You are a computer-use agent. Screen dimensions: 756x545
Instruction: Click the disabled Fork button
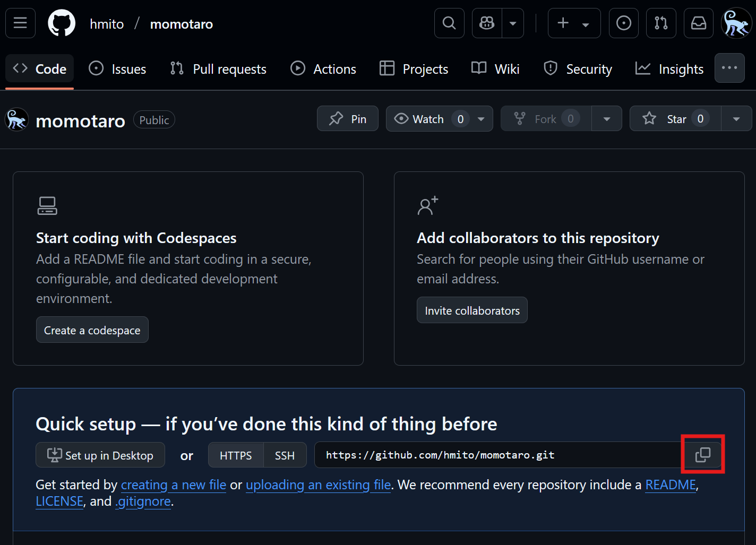546,118
